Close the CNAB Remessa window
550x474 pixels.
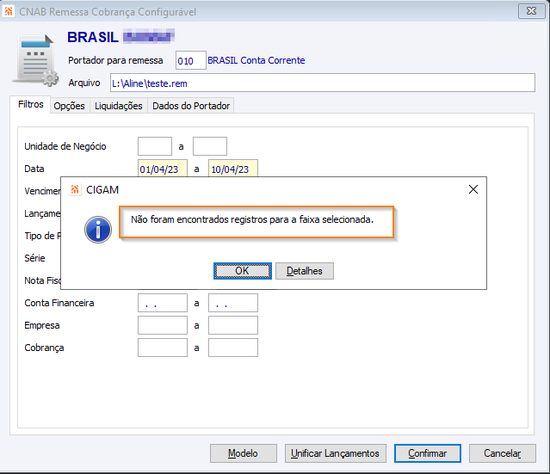click(531, 11)
